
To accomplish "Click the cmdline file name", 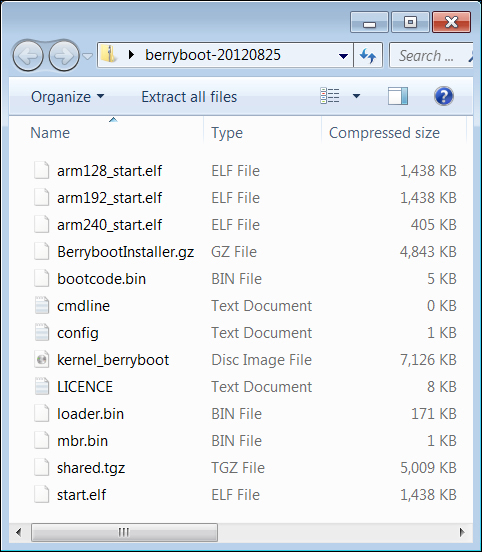I will 83,306.
